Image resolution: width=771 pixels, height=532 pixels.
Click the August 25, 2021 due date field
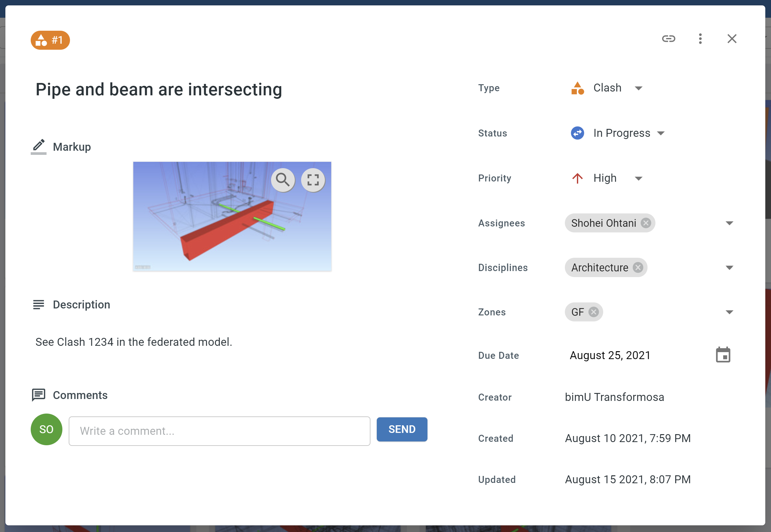click(x=610, y=355)
